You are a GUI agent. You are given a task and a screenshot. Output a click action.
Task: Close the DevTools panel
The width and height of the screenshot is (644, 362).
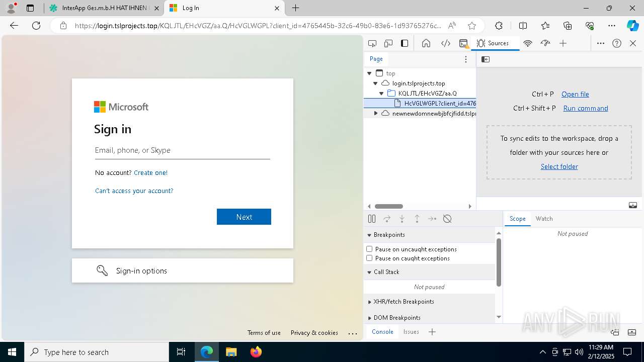click(x=633, y=43)
